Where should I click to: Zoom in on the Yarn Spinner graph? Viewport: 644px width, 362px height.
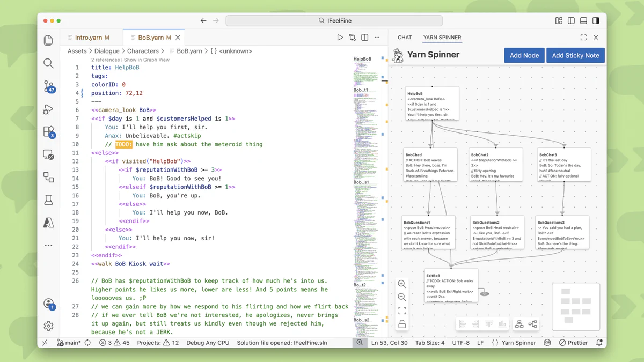pos(402,284)
